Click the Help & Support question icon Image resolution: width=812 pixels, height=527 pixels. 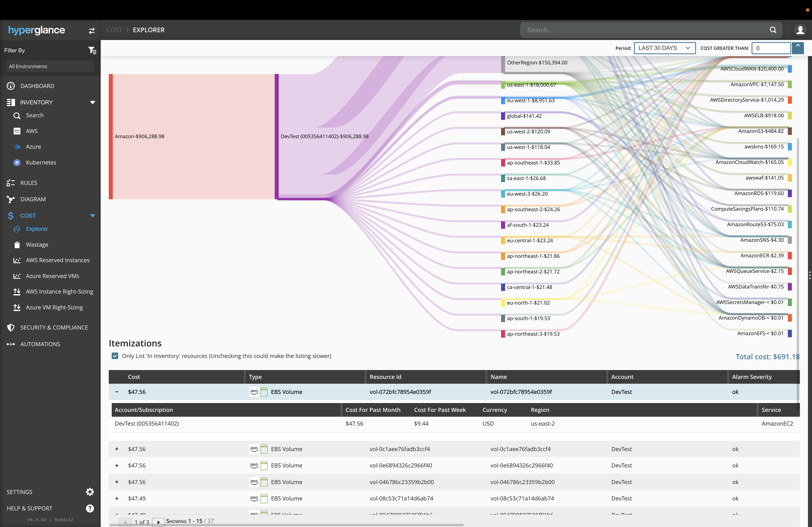pyautogui.click(x=90, y=508)
